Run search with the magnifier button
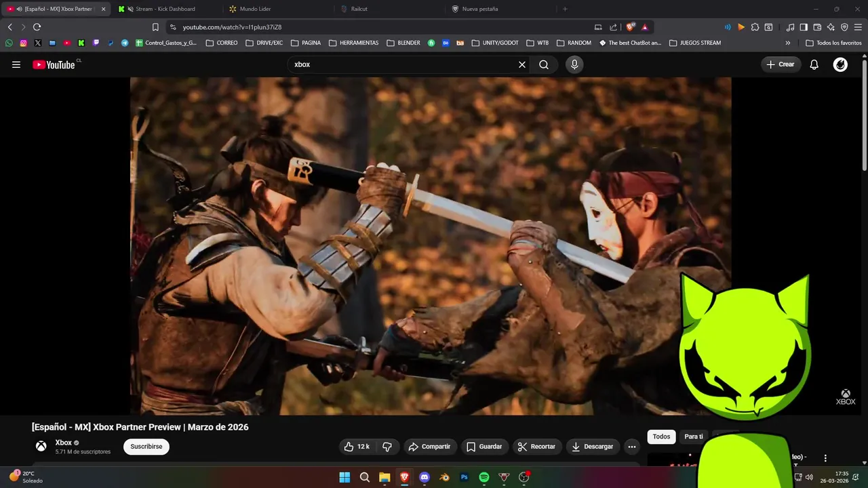Image resolution: width=868 pixels, height=488 pixels. [x=544, y=64]
